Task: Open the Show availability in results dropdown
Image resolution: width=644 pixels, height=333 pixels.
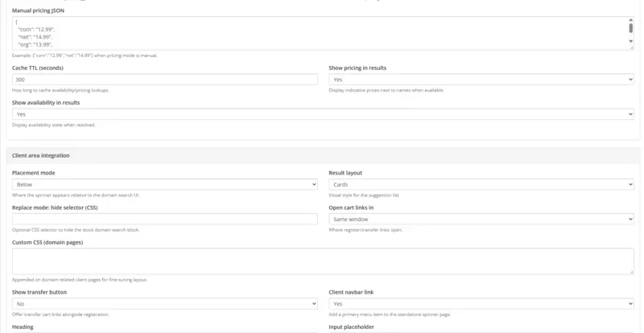Action: tap(323, 114)
